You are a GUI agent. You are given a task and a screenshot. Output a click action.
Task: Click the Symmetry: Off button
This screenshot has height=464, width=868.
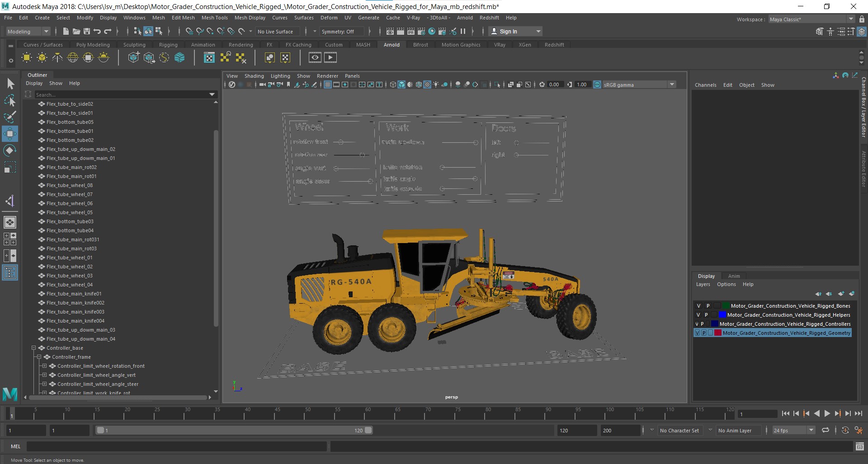click(341, 31)
